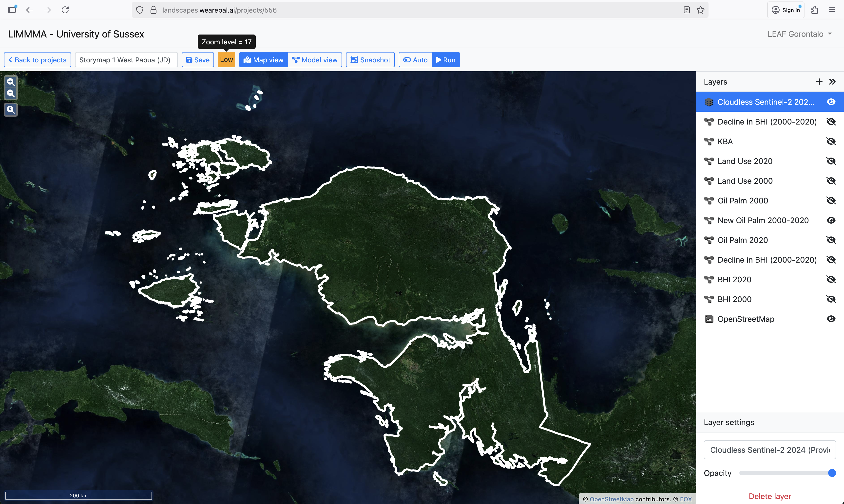Viewport: 844px width, 504px height.
Task: Bookmark this page with star icon
Action: tap(701, 10)
